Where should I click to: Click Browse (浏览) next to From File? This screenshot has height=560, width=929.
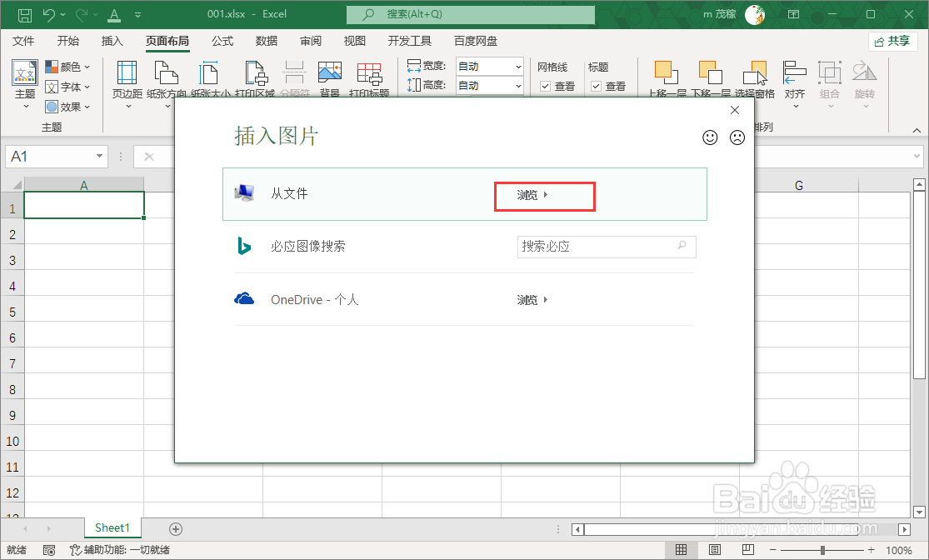click(532, 195)
